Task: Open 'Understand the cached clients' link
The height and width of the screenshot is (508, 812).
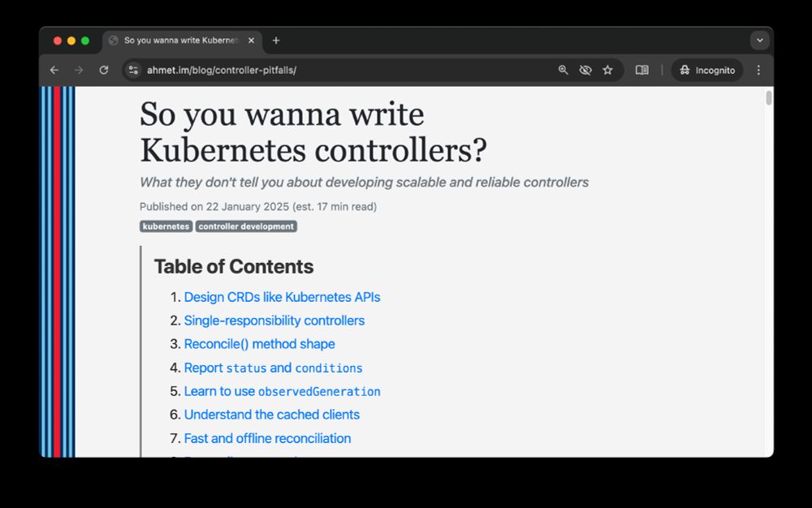Action: point(272,415)
